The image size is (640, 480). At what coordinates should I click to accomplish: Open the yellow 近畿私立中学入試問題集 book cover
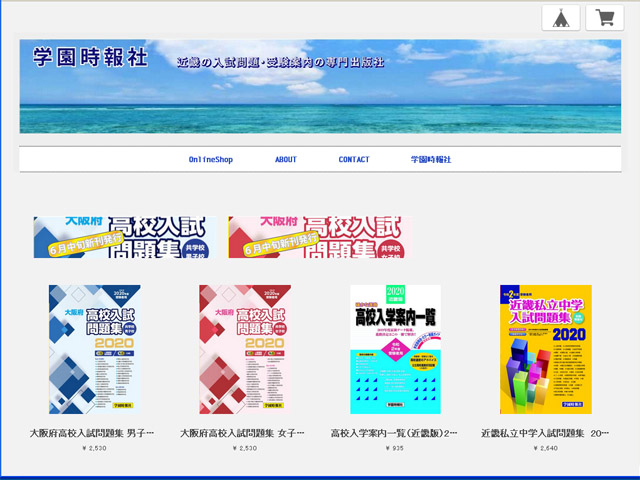(x=546, y=349)
